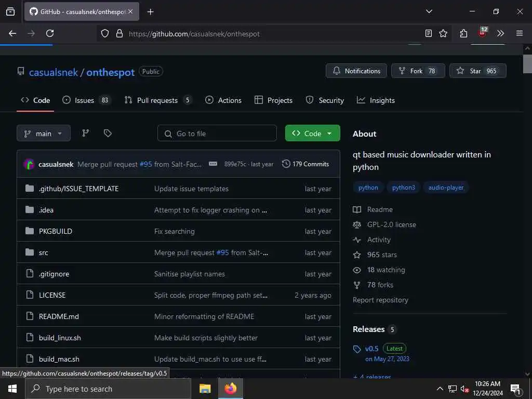Open Notifications button
Image resolution: width=532 pixels, height=399 pixels.
[356, 71]
